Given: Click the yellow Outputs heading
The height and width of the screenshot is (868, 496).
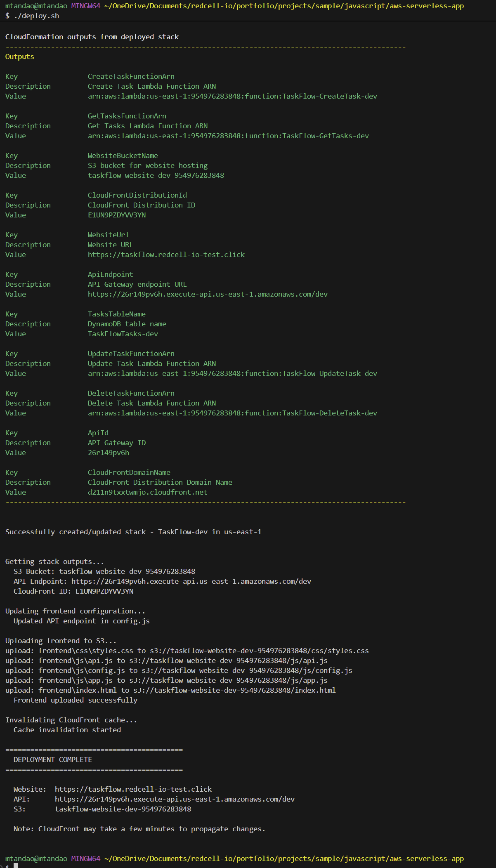Looking at the screenshot, I should coord(20,57).
